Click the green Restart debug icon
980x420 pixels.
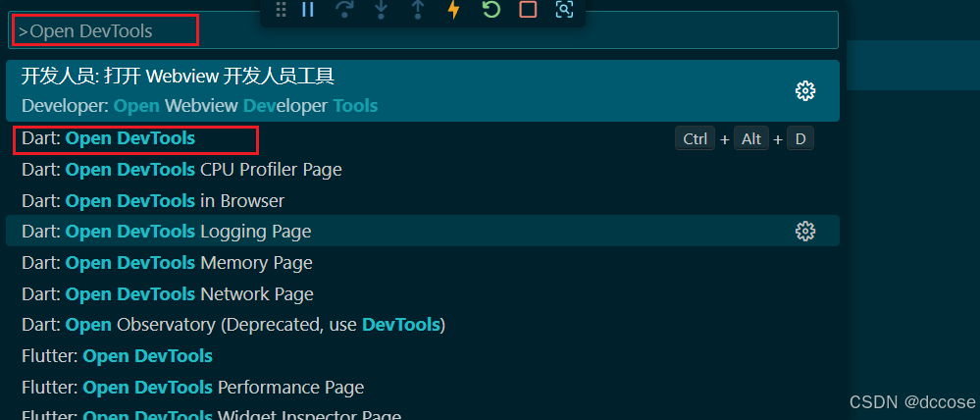(x=491, y=9)
